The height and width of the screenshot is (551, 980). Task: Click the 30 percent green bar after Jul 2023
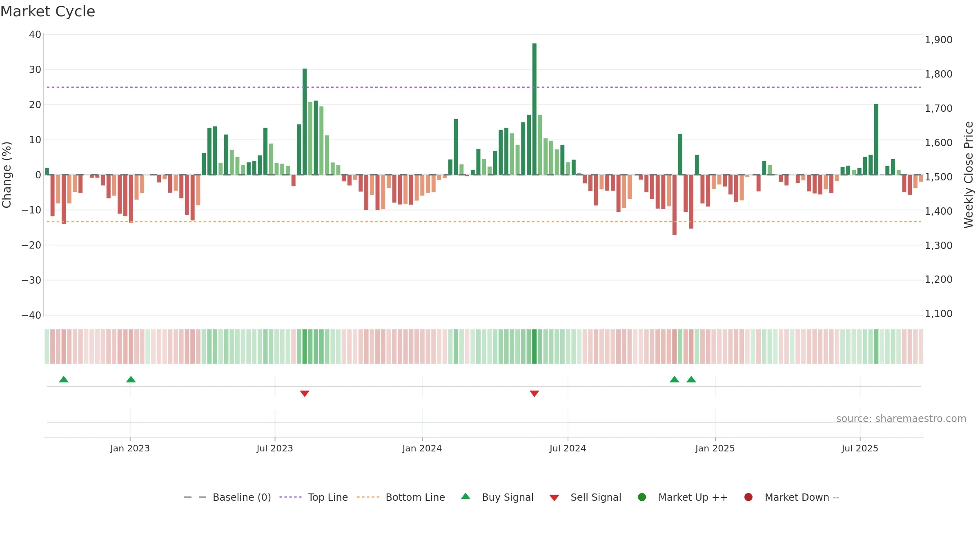coord(305,122)
